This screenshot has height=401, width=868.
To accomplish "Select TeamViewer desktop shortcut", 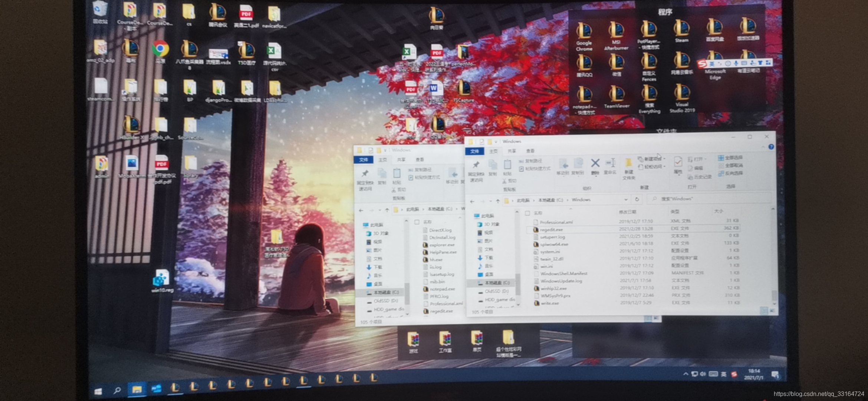I will (617, 97).
